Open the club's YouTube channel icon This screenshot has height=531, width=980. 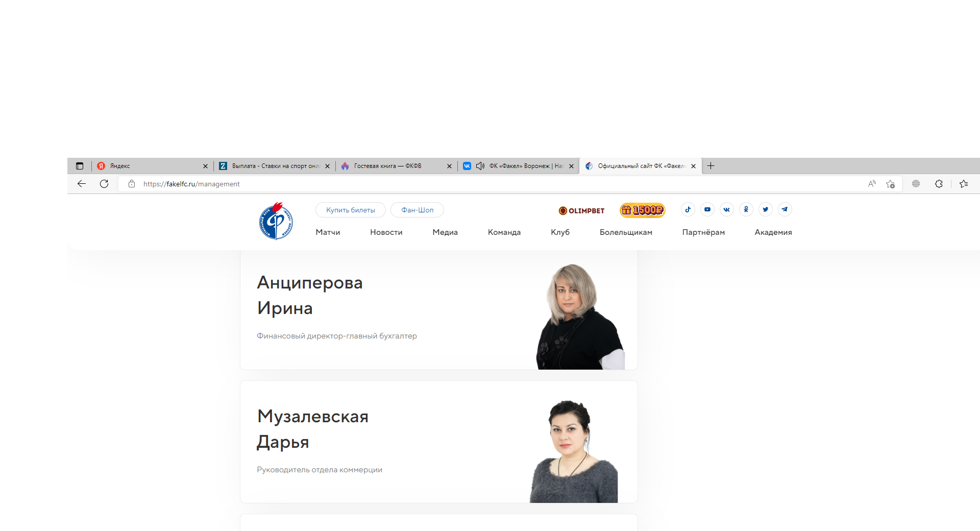(x=707, y=209)
